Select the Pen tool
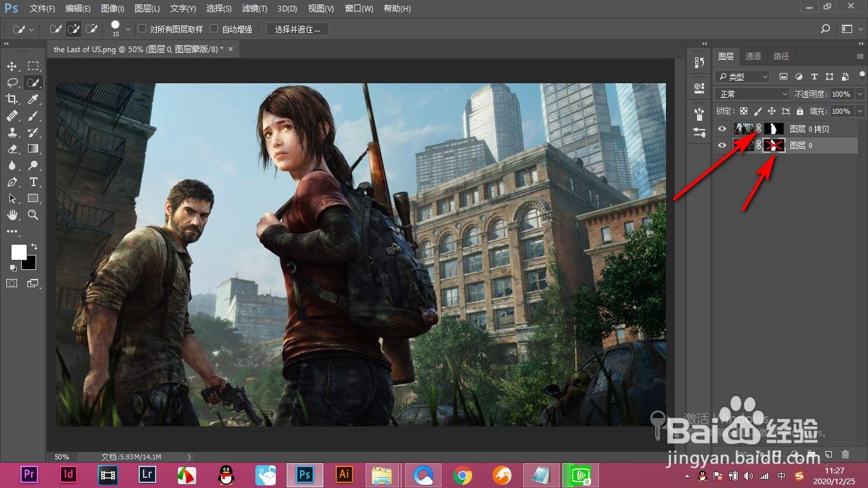The width and height of the screenshot is (868, 488). pyautogui.click(x=12, y=182)
